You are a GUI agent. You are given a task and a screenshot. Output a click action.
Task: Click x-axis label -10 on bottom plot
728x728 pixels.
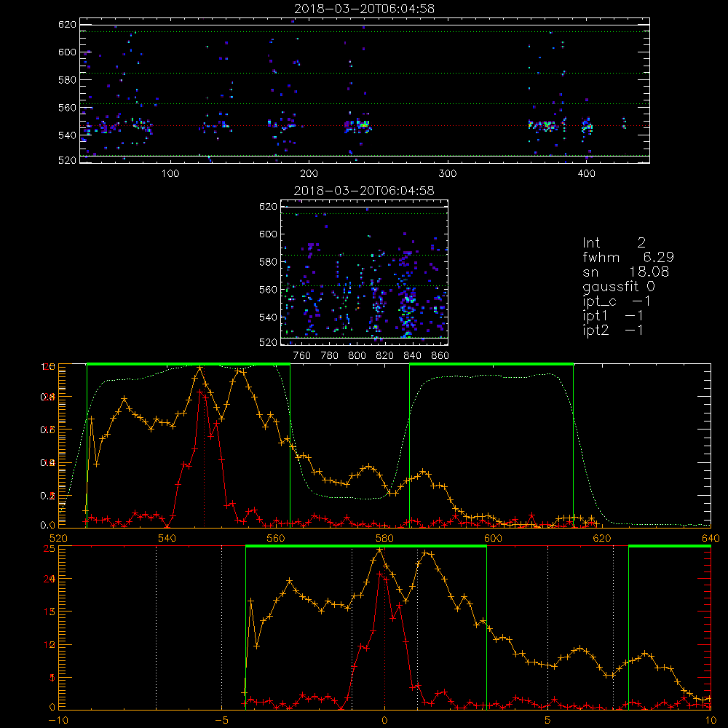coord(58,720)
